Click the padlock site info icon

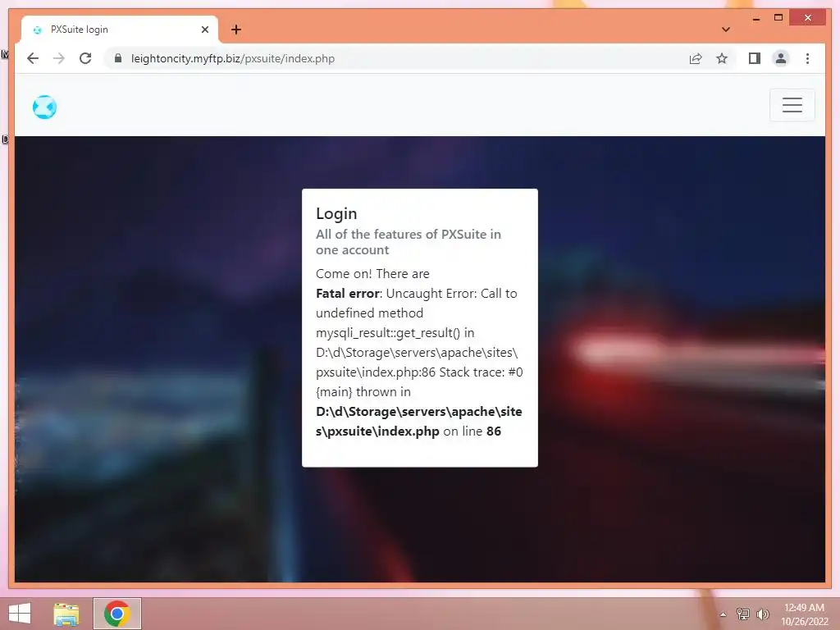coord(118,58)
